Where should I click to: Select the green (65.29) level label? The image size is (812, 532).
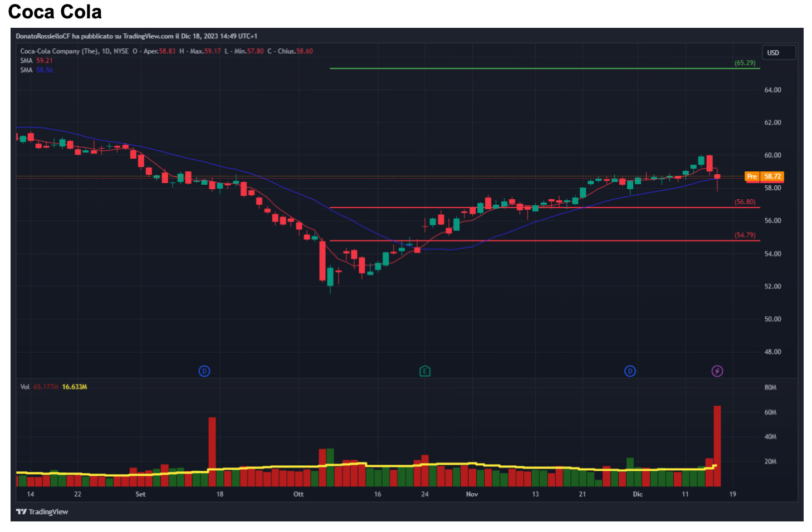745,63
